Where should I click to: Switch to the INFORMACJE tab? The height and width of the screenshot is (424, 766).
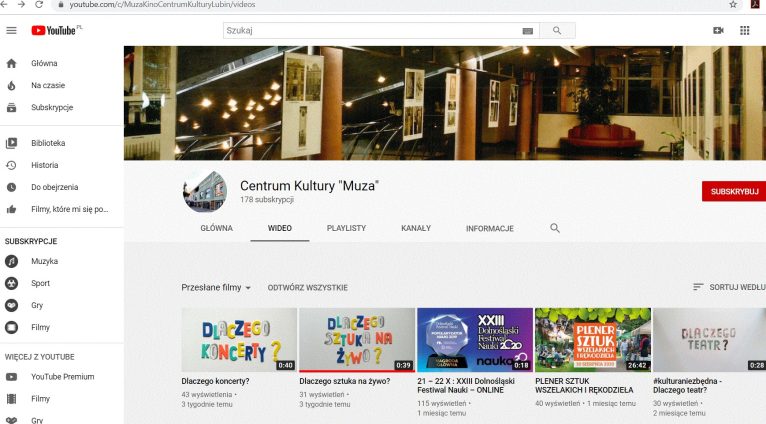pyautogui.click(x=489, y=228)
